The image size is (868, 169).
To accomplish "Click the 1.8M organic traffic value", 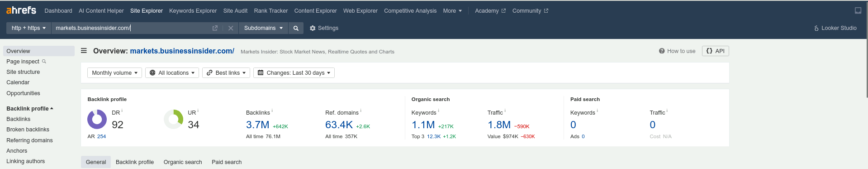I will point(499,125).
